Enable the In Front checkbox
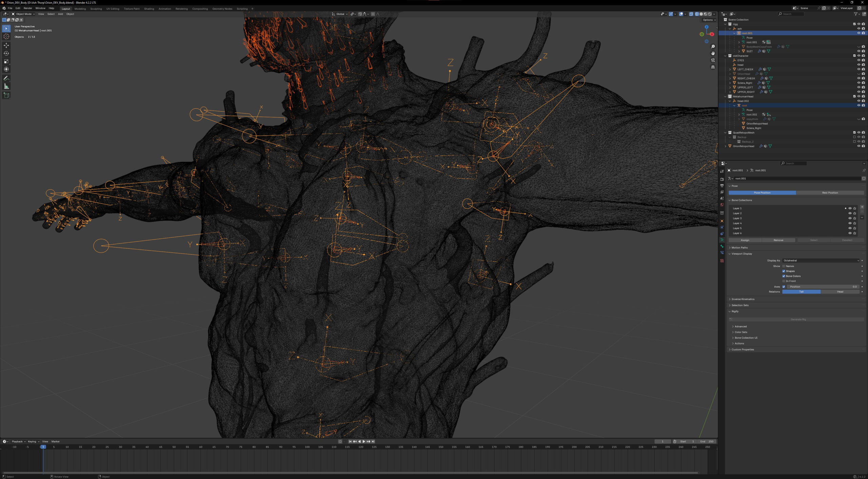Image resolution: width=868 pixels, height=479 pixels. click(x=784, y=281)
